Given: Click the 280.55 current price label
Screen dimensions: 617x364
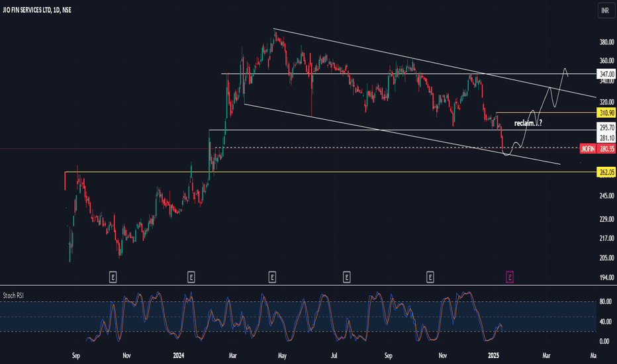Looking at the screenshot, I should click(606, 149).
